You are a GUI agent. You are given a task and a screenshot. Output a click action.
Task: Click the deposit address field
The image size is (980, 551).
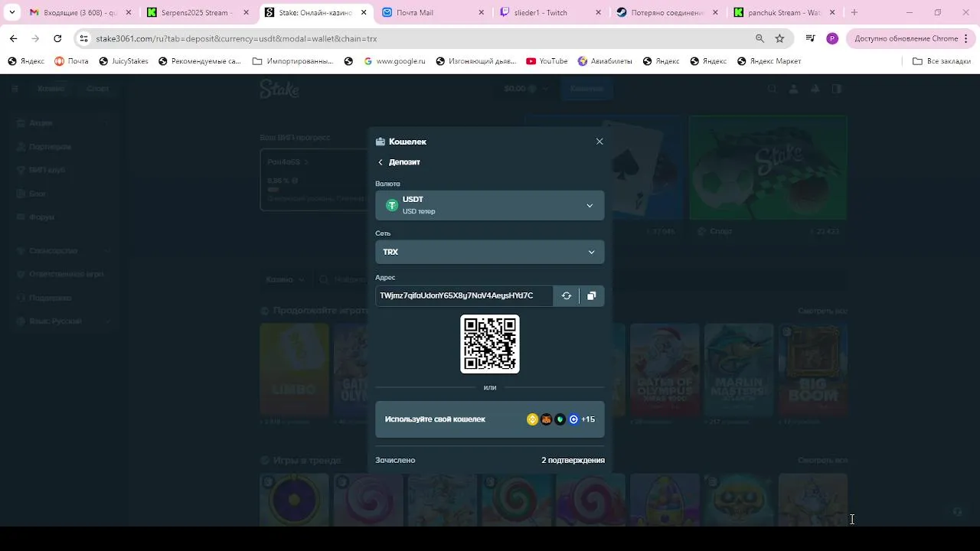pos(464,295)
